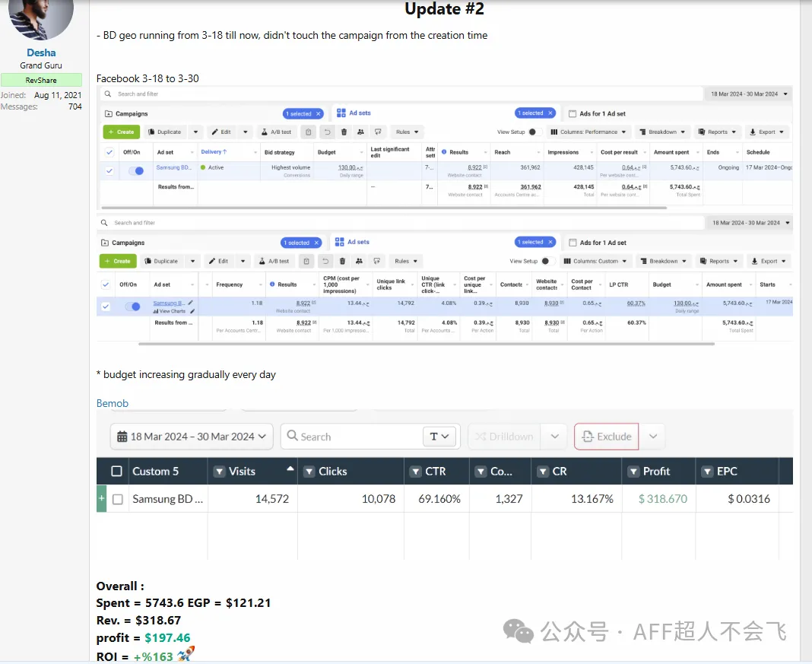The image size is (812, 664).
Task: Open Desha's profile avatar picture
Action: point(41,15)
